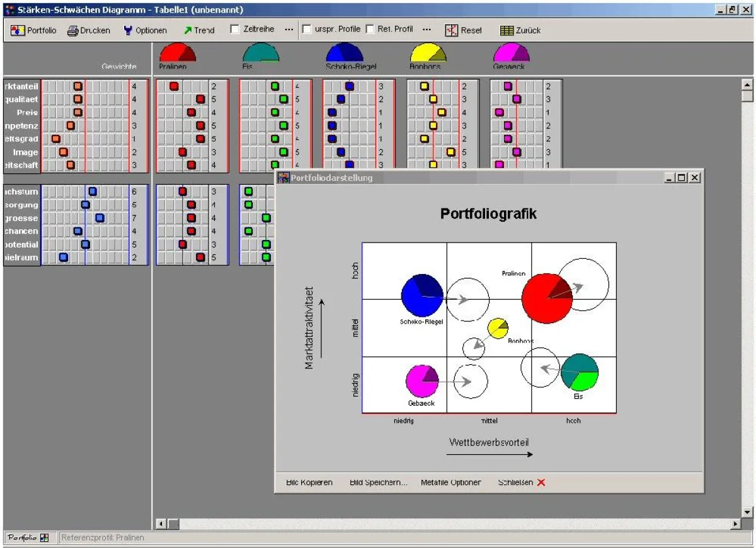Open the Portfolio view from the toolbar
The height and width of the screenshot is (548, 756).
coord(33,30)
